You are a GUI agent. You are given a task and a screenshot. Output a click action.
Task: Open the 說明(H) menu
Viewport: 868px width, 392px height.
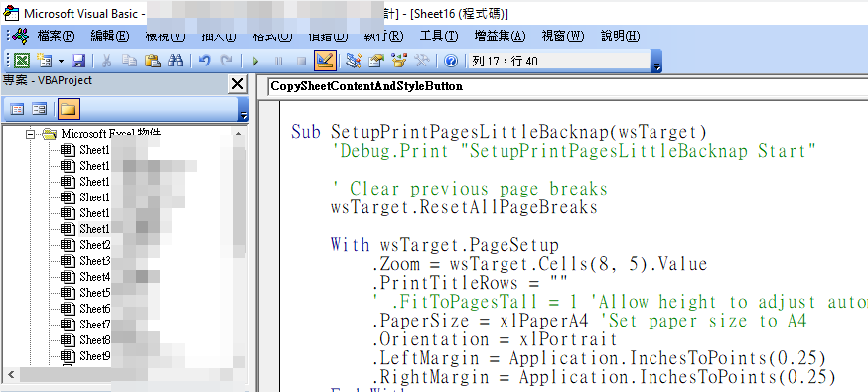621,36
